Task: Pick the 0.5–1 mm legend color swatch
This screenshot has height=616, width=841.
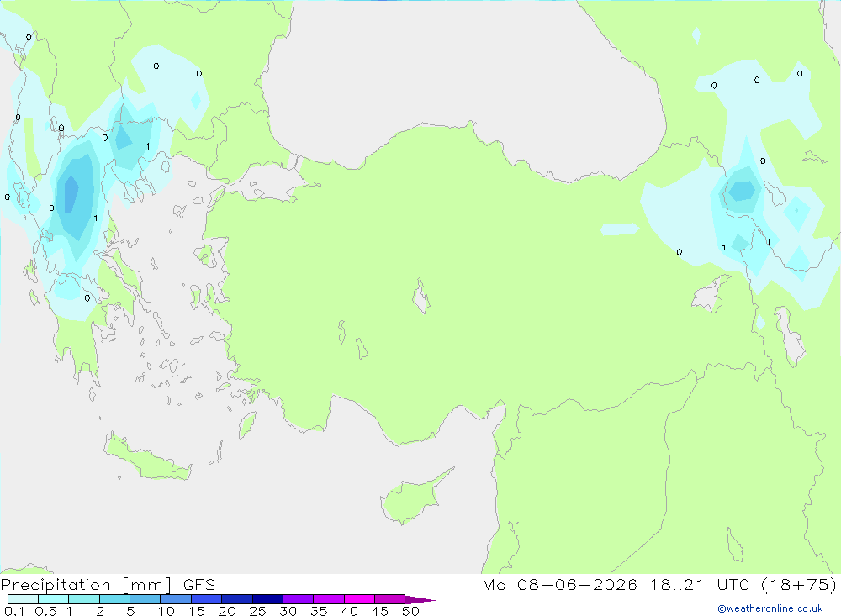Action: click(x=54, y=599)
